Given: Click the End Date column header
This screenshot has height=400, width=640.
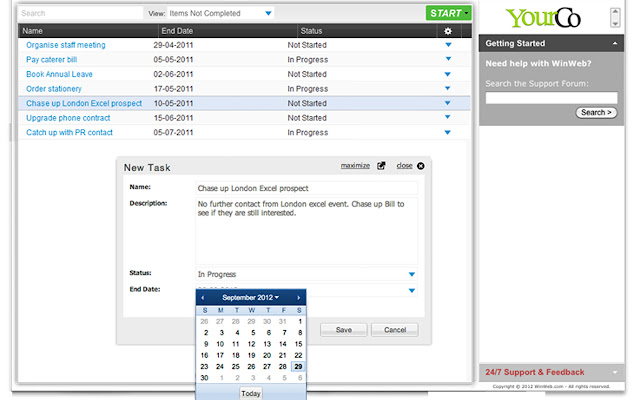Looking at the screenshot, I should pyautogui.click(x=177, y=31).
